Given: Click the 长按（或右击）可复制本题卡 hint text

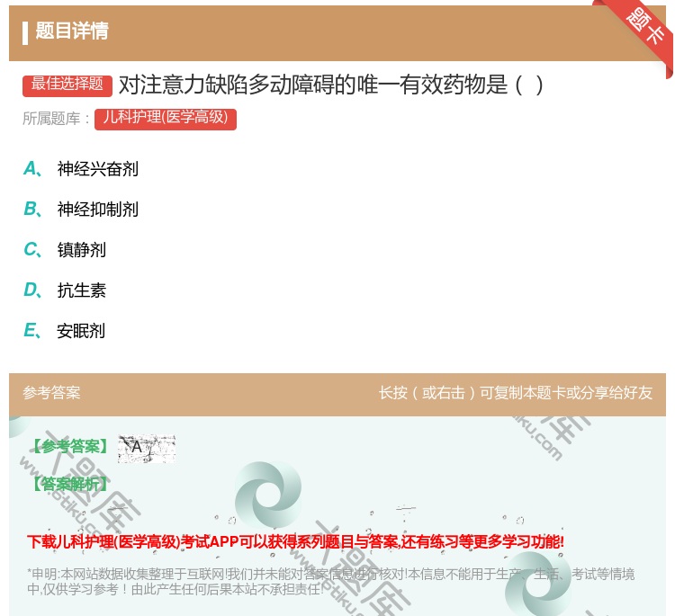Looking at the screenshot, I should [516, 393].
